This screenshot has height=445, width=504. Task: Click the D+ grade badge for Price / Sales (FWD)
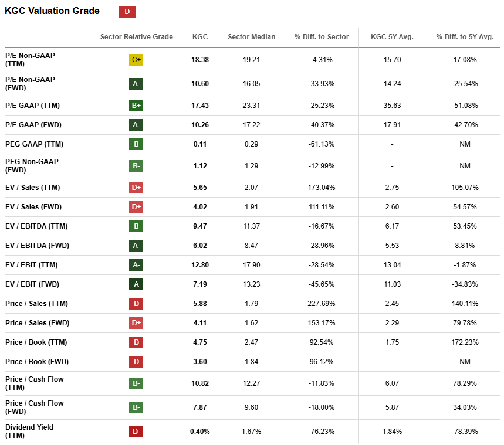point(136,323)
